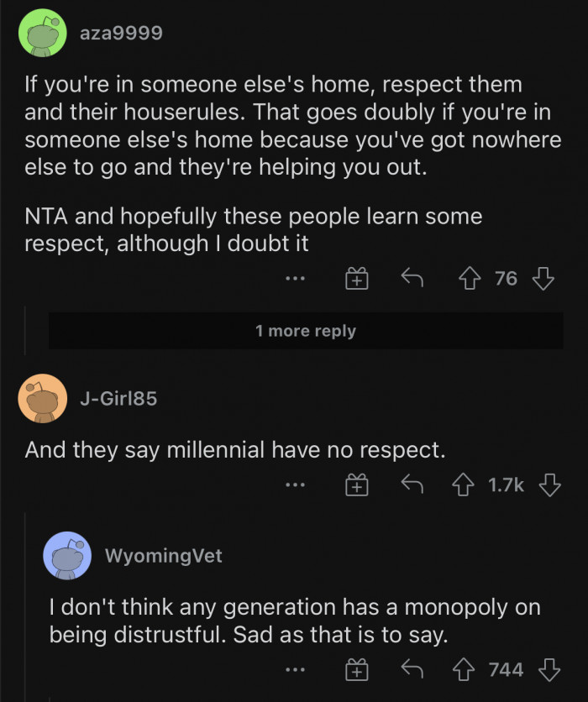Upvote aza9999's comment
The width and height of the screenshot is (588, 702).
point(471,279)
